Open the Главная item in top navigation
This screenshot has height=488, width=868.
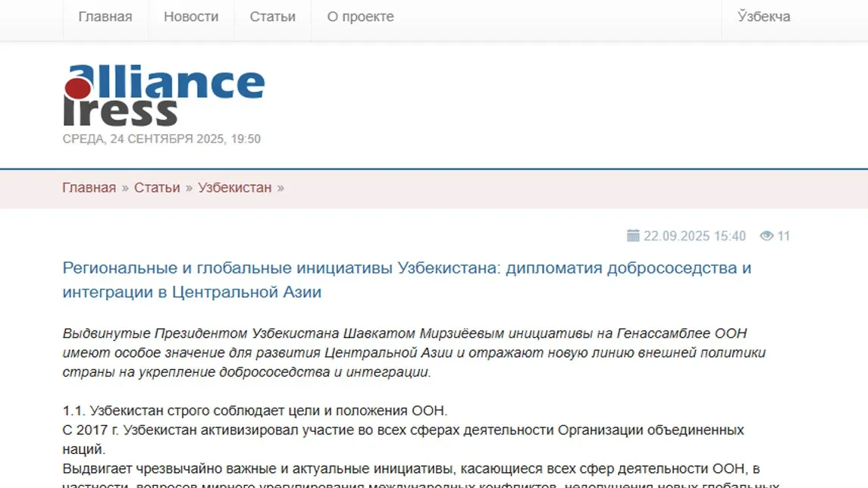pos(105,17)
